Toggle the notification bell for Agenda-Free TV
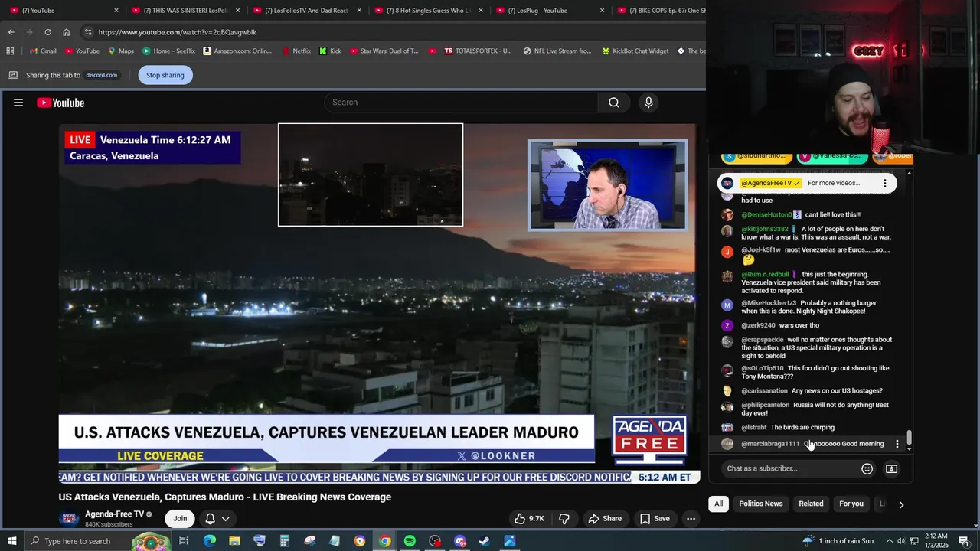980x551 pixels. 210,519
